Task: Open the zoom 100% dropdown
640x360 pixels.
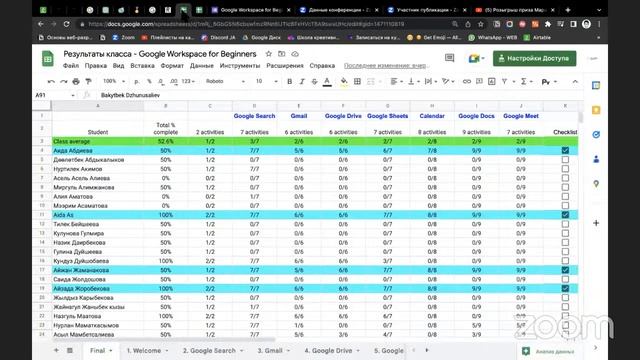Action: click(114, 81)
